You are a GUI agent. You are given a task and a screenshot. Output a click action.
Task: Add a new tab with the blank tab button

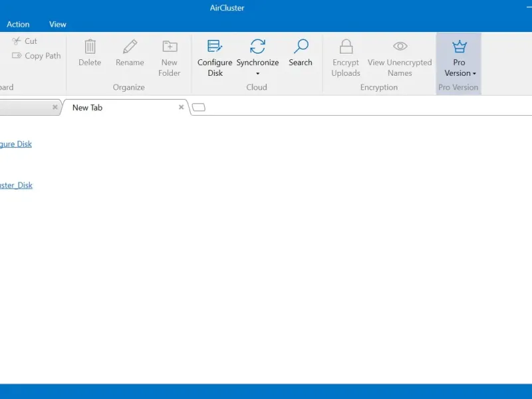click(x=198, y=108)
